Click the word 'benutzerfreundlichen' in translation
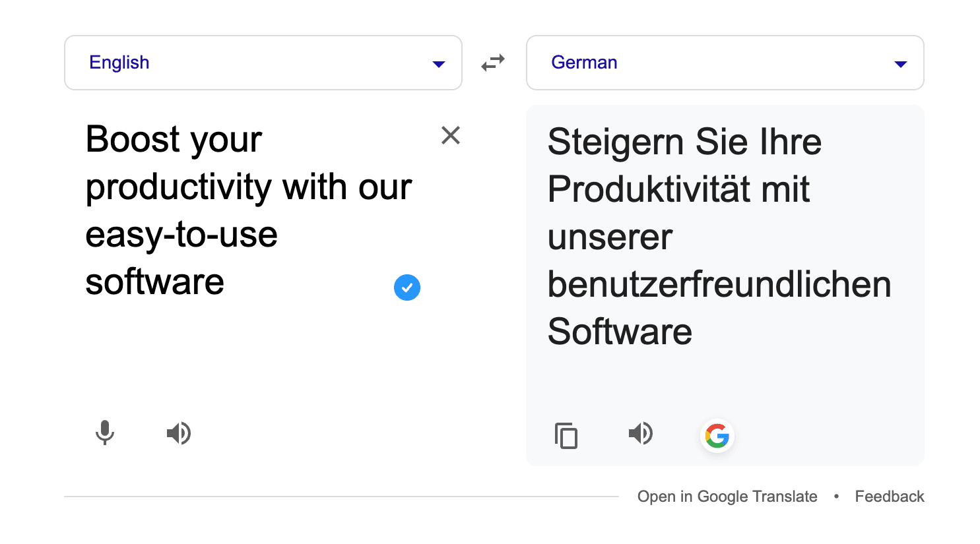 [719, 284]
